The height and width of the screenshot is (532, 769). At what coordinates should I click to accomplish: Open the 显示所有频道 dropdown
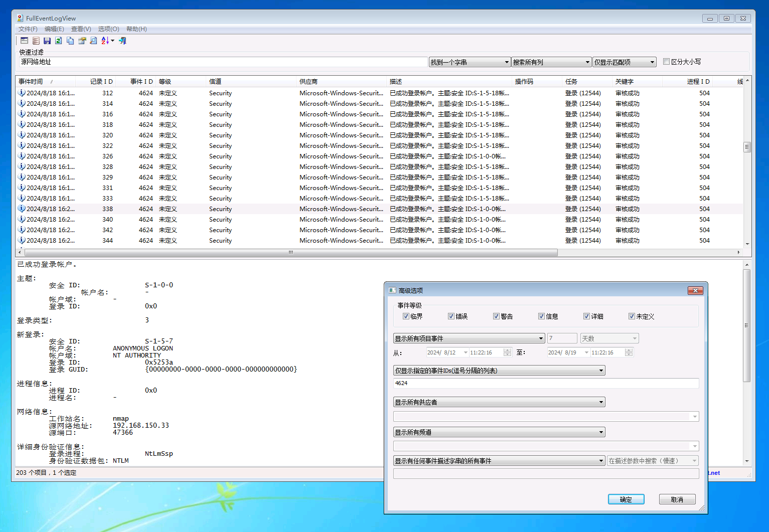pos(499,432)
